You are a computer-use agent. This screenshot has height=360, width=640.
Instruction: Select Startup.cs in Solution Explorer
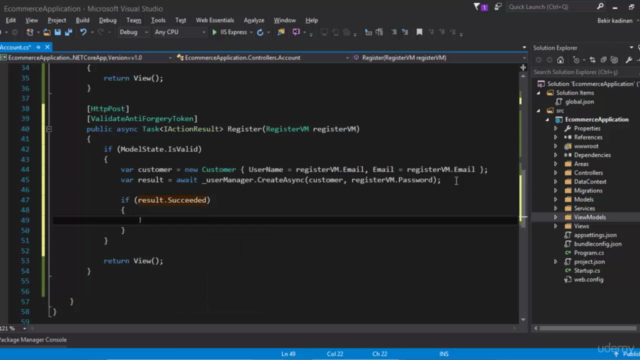click(x=587, y=271)
